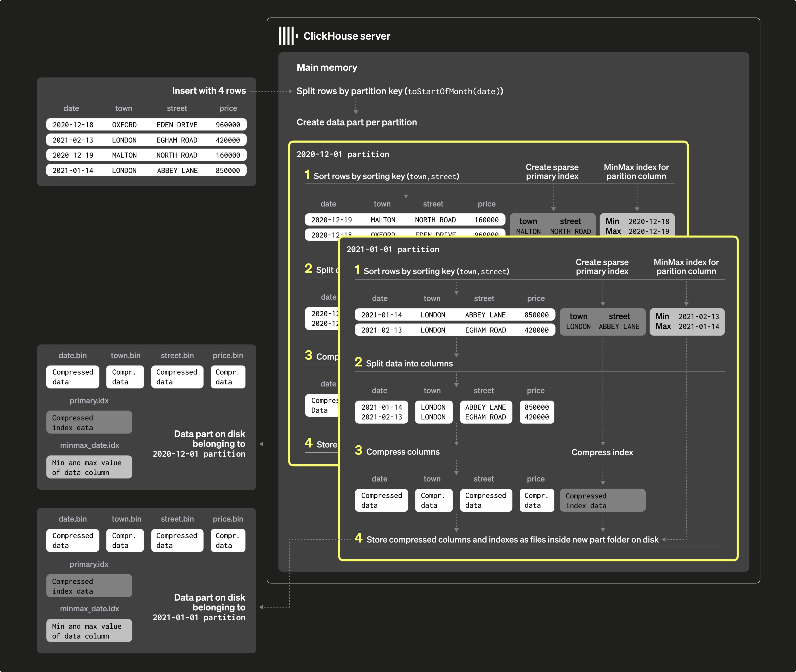Click Min and max value box in bottom disk part
796x672 pixels.
point(89,630)
